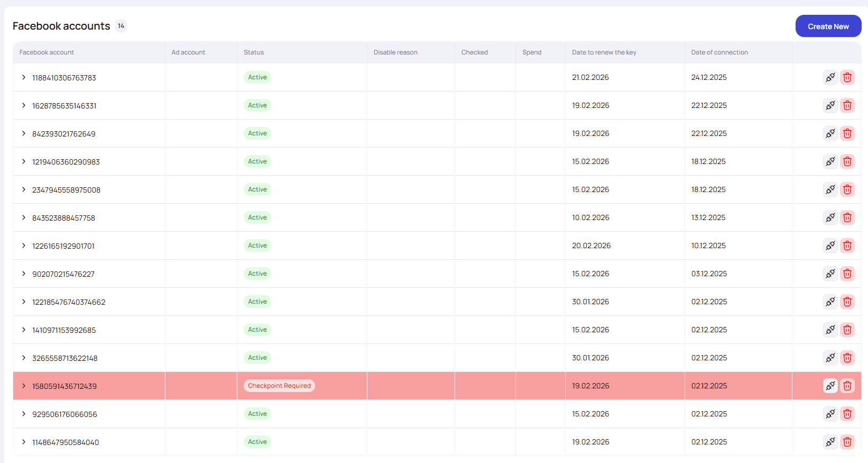Click plug icon for account 122185476740374662

point(830,302)
